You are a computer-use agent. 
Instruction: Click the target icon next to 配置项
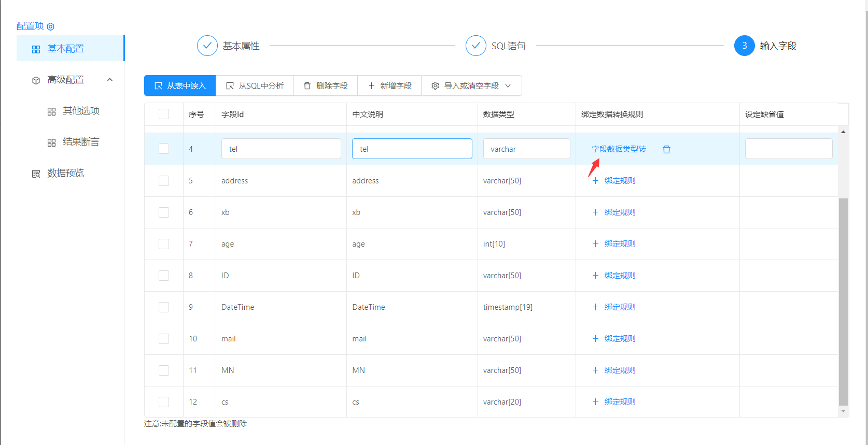point(51,26)
